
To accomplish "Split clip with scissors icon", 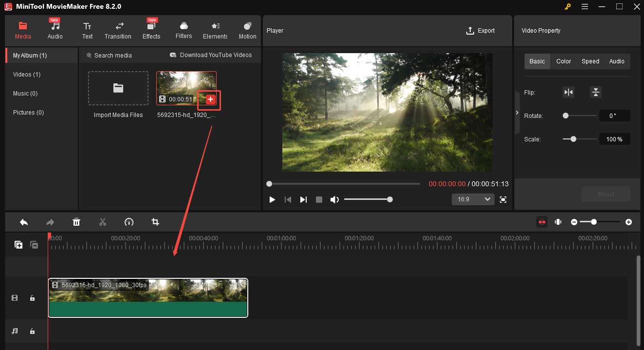I will tap(103, 222).
